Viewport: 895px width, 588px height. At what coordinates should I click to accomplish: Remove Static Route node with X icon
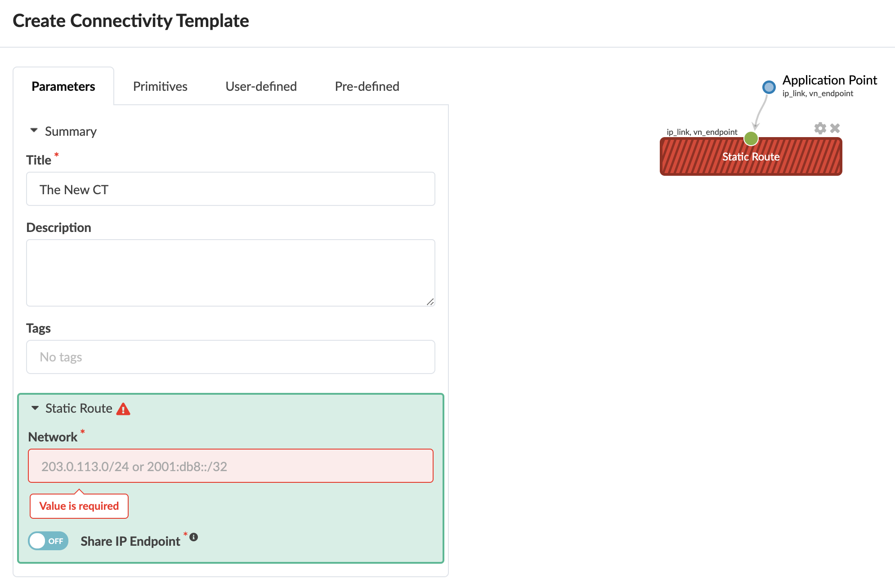pyautogui.click(x=835, y=129)
